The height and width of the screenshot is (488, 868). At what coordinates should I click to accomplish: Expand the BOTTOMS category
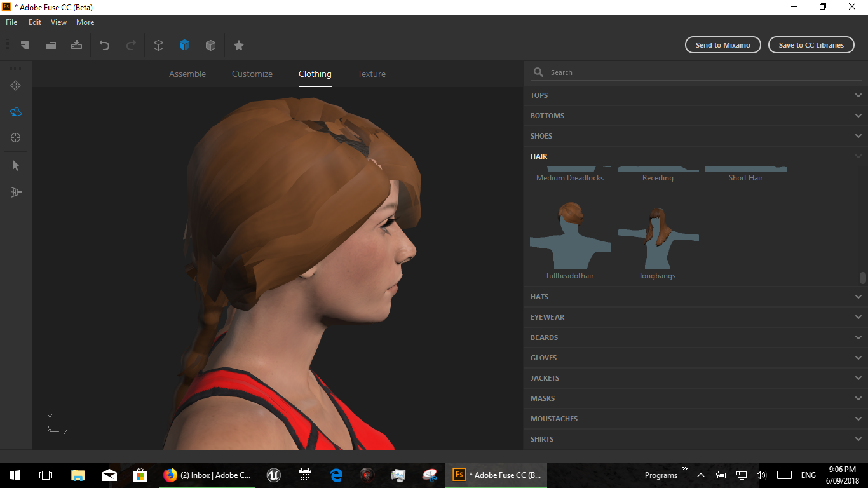(x=696, y=116)
